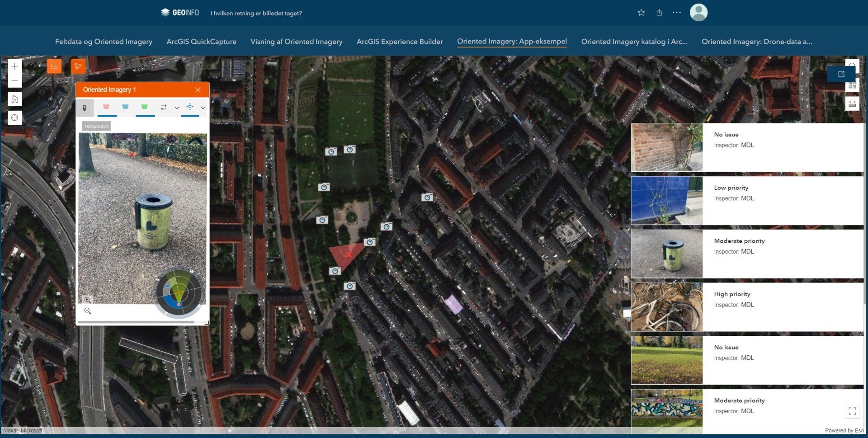Open the measurement ruler tool
Screen dimensions: 868x438
(852, 104)
